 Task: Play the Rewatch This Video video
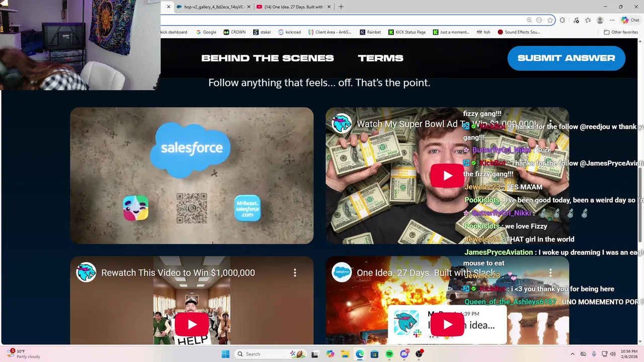click(192, 324)
